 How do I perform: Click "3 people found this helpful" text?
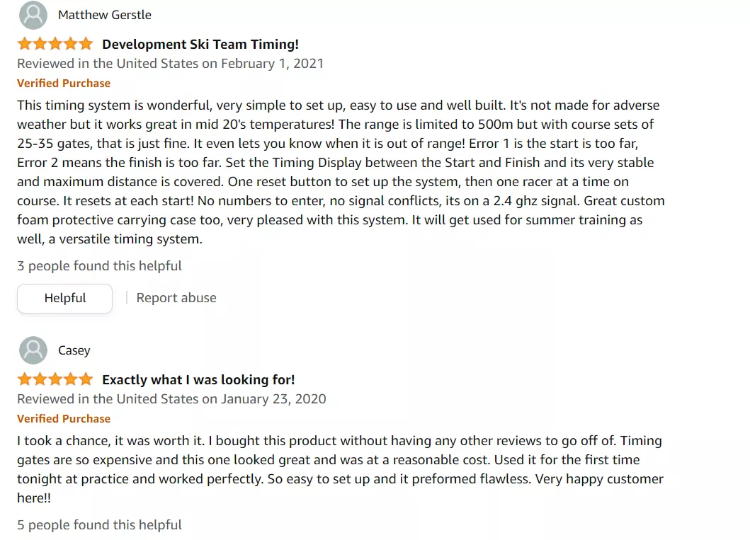click(99, 266)
